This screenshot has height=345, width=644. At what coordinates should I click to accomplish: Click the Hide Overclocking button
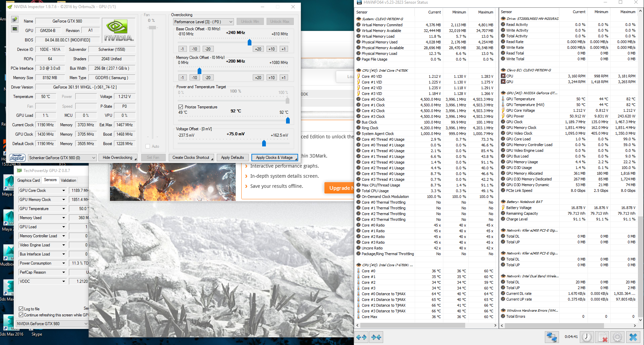pyautogui.click(x=118, y=158)
